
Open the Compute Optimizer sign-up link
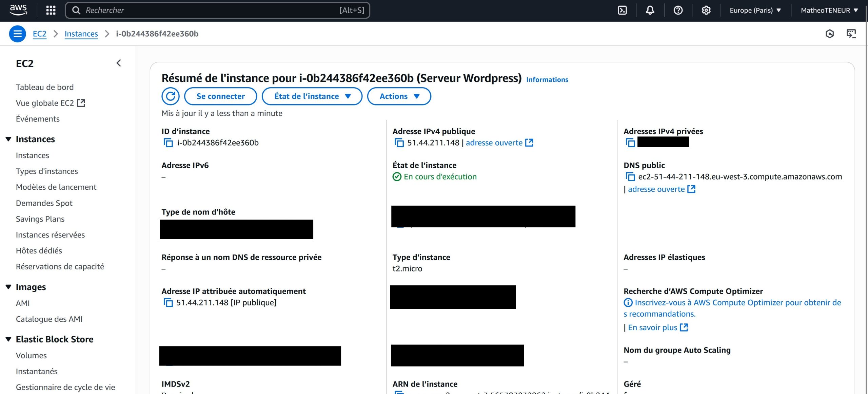coord(732,308)
